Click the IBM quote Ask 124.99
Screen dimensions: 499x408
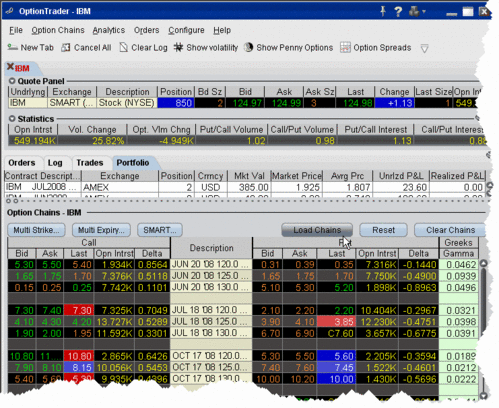283,103
